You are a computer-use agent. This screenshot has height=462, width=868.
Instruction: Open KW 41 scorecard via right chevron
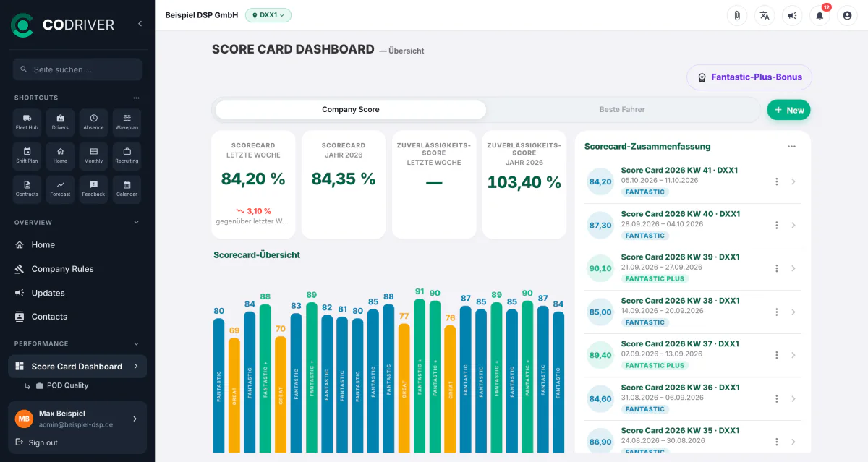pyautogui.click(x=793, y=181)
